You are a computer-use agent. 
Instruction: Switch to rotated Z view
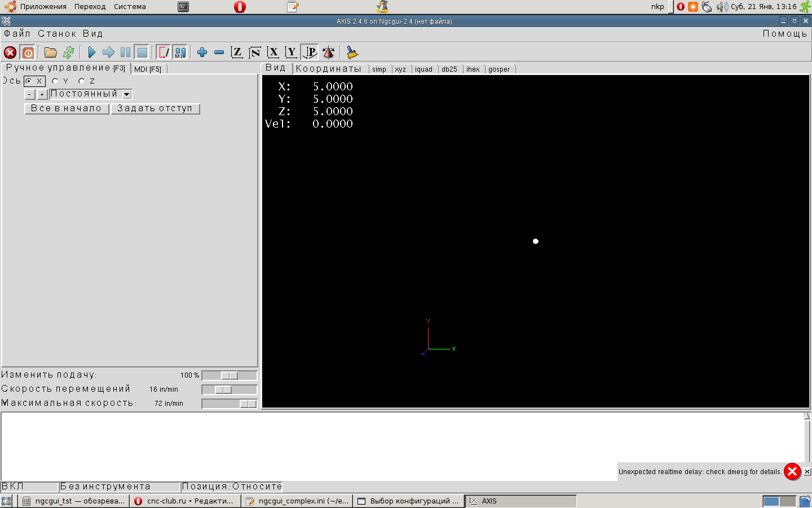pos(255,52)
